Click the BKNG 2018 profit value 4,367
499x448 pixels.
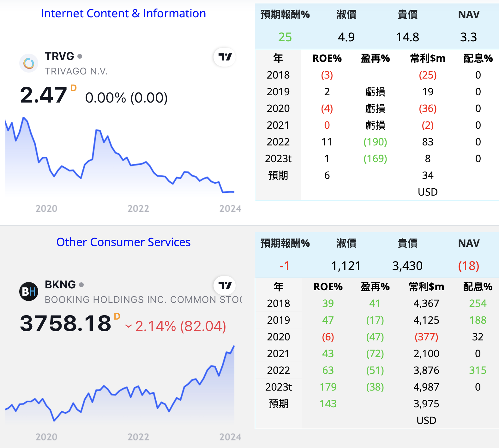(x=426, y=304)
